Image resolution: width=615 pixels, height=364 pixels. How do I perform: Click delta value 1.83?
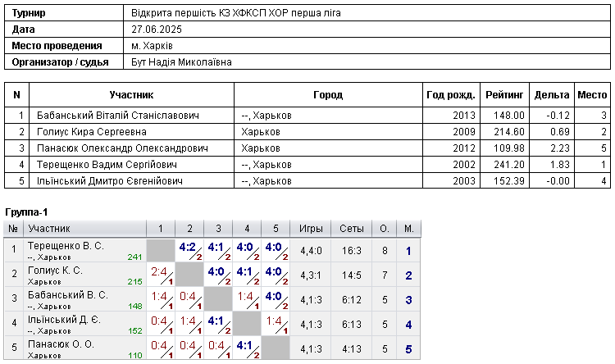click(x=560, y=165)
